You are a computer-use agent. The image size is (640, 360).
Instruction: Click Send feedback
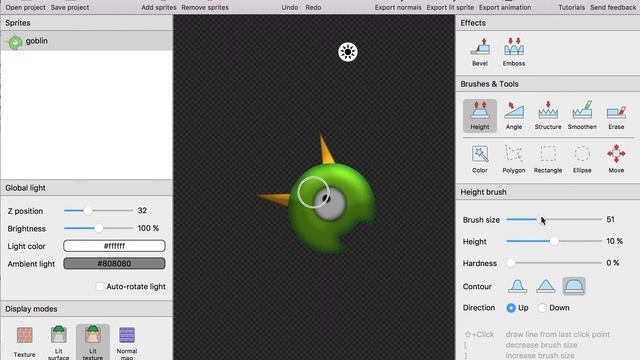[x=613, y=7]
